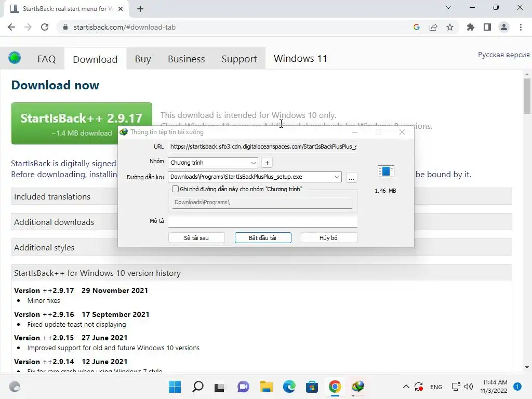Screen dimensions: 532x399
Task: Open the Chrome extensions puzzle icon
Action: (470, 27)
